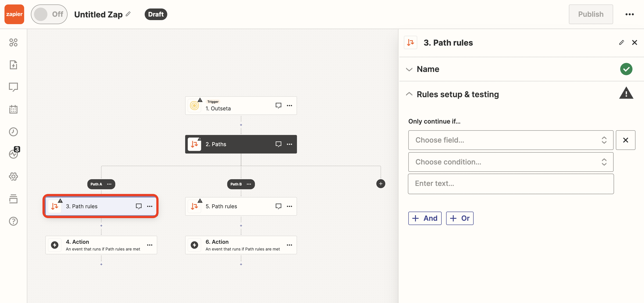Image resolution: width=644 pixels, height=303 pixels.
Task: Open the Choose field dropdown
Action: (x=511, y=140)
